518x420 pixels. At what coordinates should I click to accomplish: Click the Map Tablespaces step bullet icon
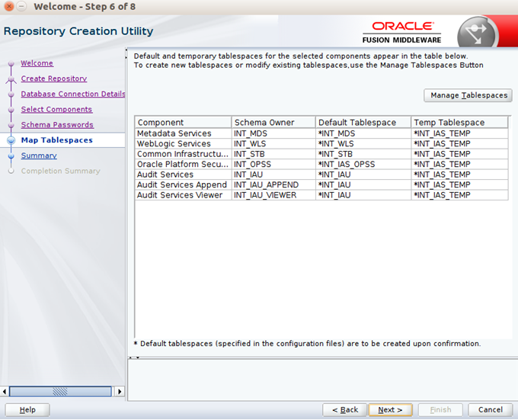coord(11,140)
